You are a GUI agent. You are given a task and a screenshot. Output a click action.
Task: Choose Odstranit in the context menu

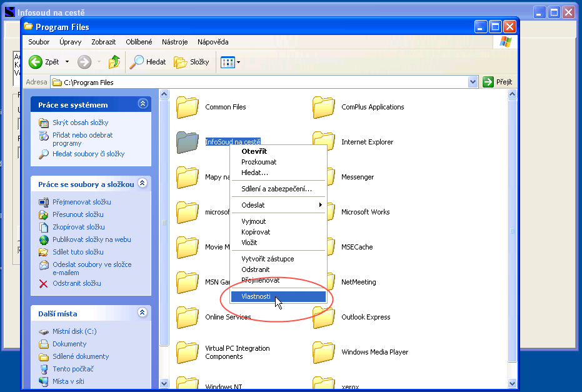pos(278,269)
